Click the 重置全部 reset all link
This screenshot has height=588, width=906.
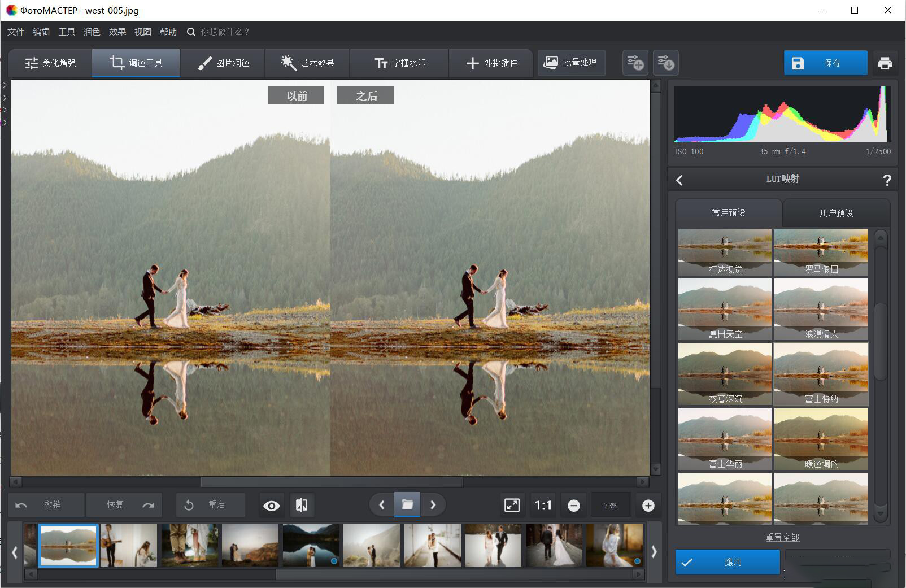pyautogui.click(x=783, y=538)
